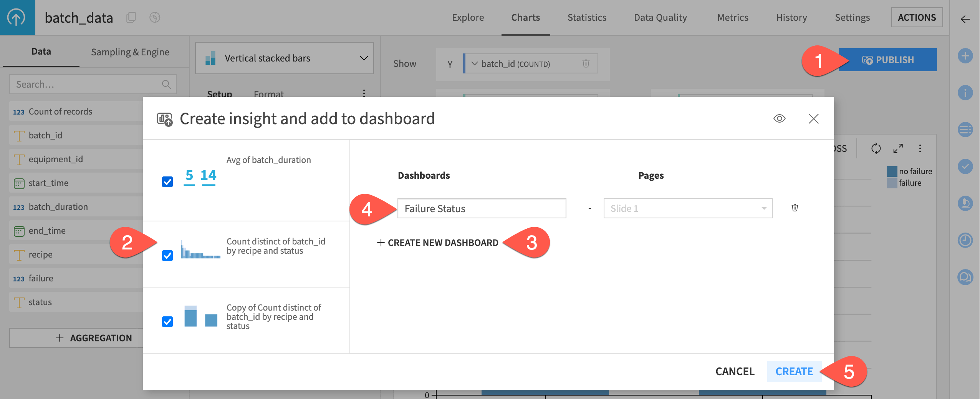980x399 pixels.
Task: Open the Data Quality tab
Action: pyautogui.click(x=660, y=17)
